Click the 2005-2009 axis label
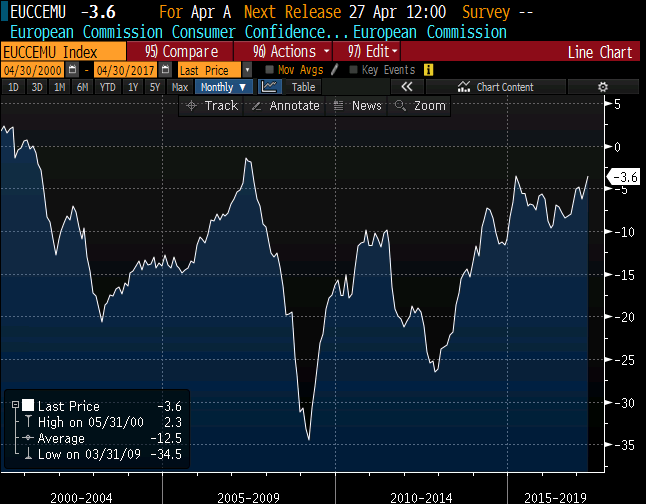 tap(248, 497)
